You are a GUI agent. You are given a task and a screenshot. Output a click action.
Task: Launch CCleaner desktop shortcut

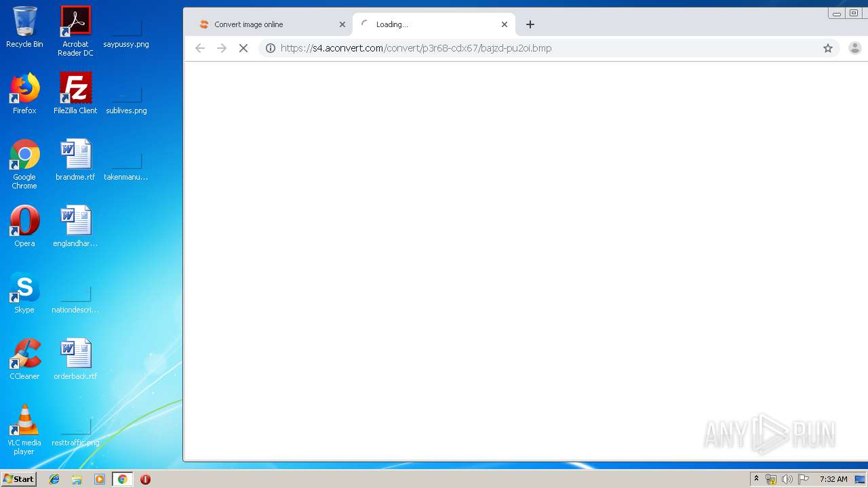24,359
